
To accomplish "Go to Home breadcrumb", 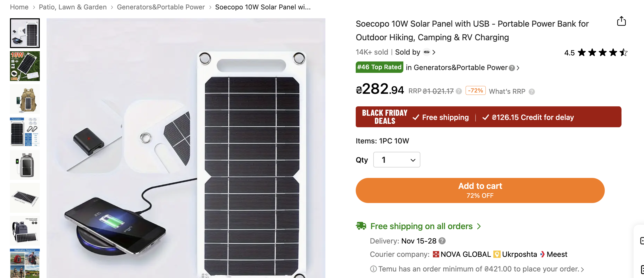I will [19, 7].
